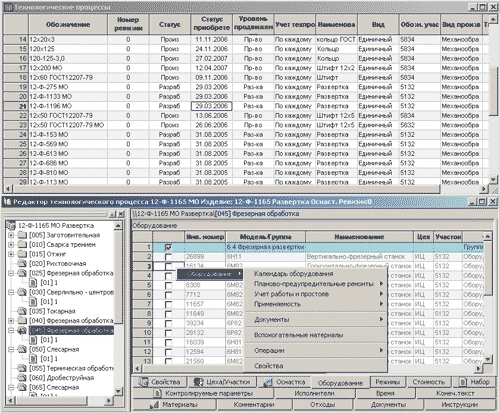The image size is (500, 414).
Task: Click the folder icon of [010] Сварка трением
Action: (x=22, y=245)
